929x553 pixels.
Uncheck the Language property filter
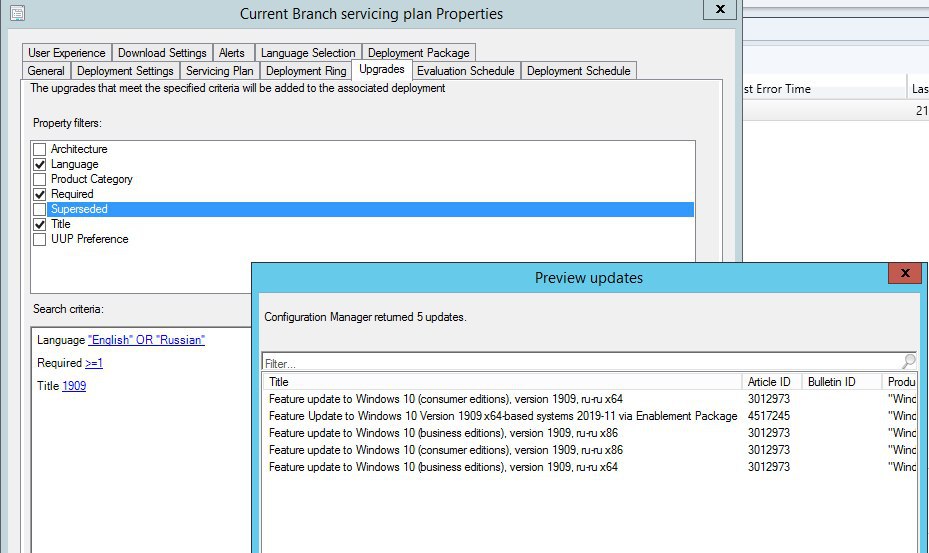pyautogui.click(x=40, y=164)
